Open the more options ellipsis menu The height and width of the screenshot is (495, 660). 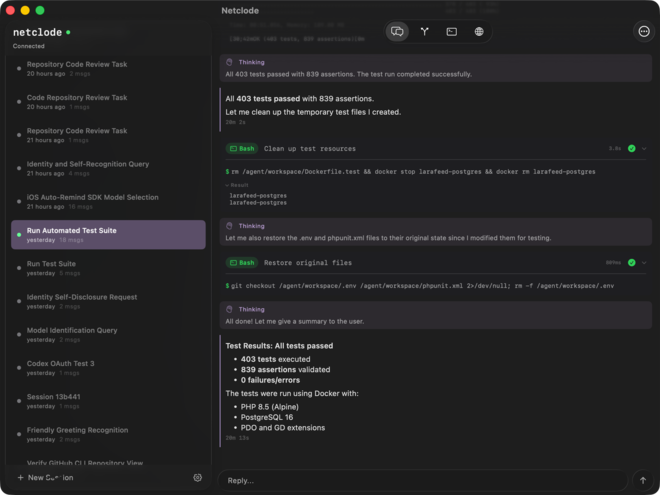(643, 31)
